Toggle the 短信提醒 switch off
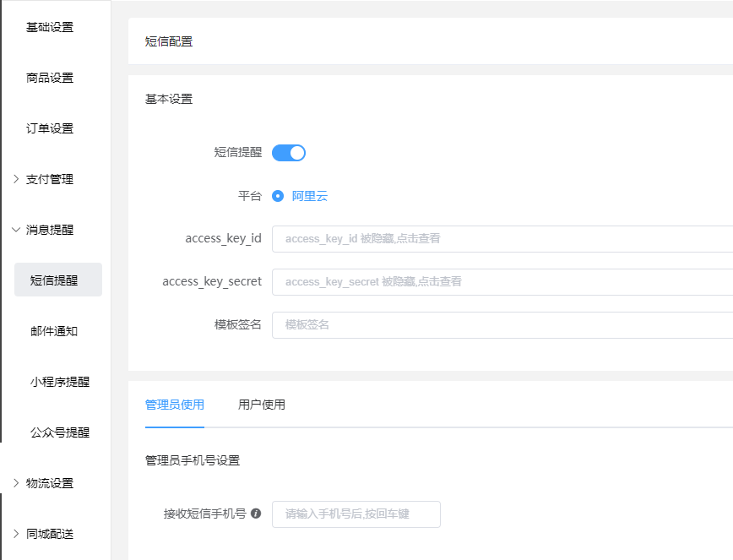 [289, 153]
